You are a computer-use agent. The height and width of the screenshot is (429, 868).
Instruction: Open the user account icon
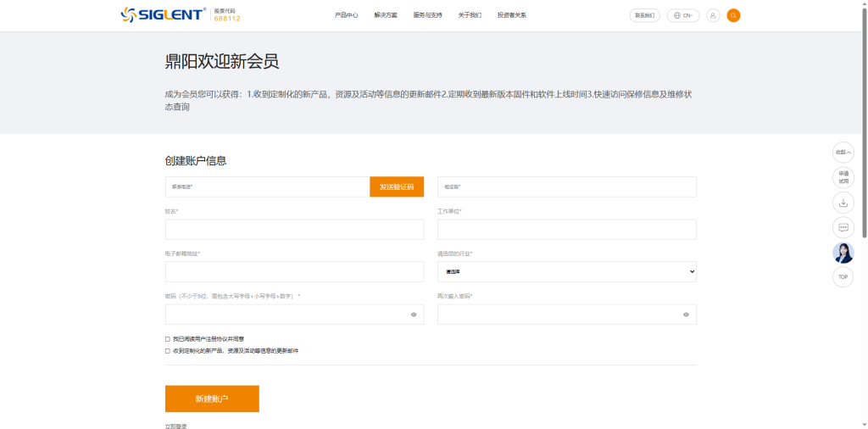(x=712, y=15)
